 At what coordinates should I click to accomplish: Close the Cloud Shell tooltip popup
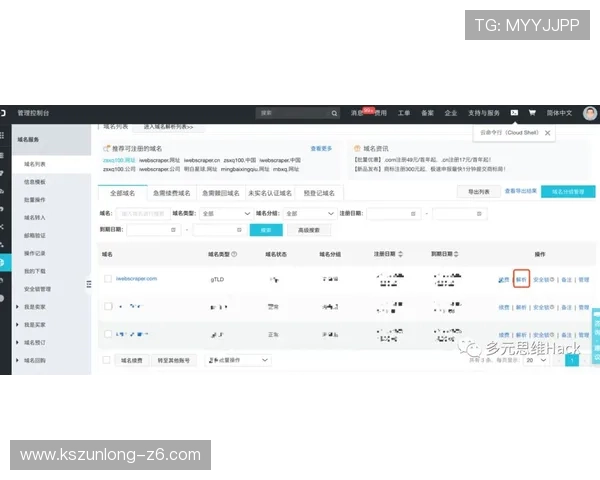pos(548,133)
